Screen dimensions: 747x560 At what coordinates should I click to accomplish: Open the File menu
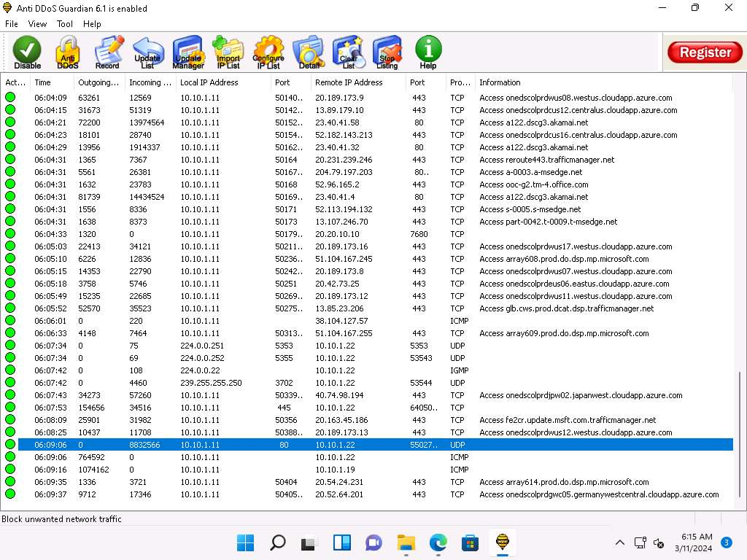point(12,24)
